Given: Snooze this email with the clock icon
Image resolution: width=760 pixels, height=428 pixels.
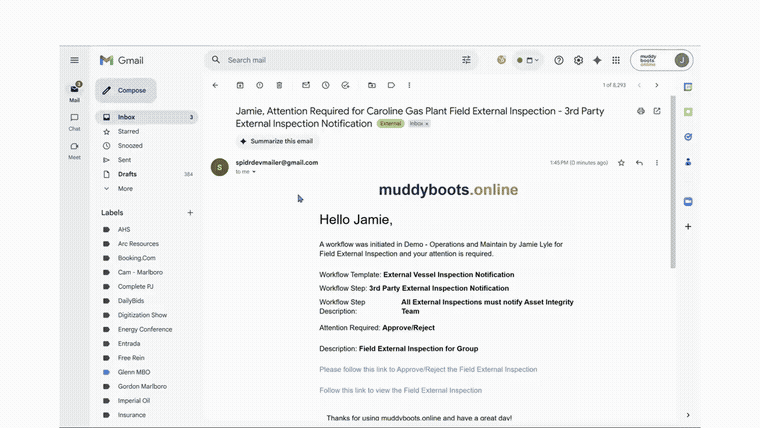Looking at the screenshot, I should tap(326, 85).
